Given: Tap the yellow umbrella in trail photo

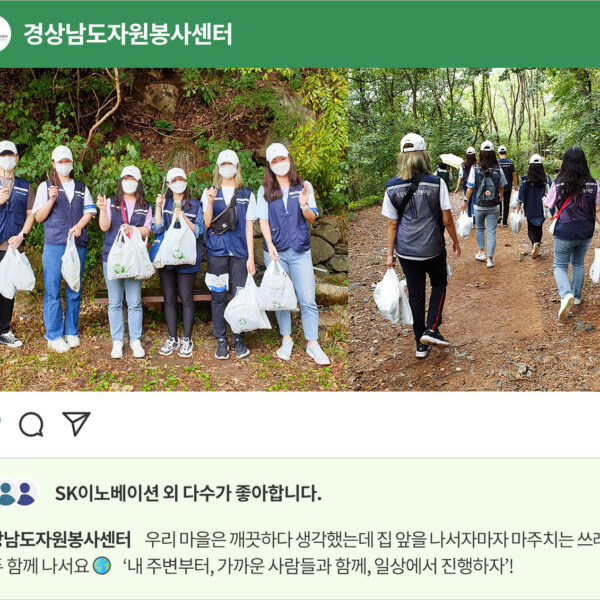Looking at the screenshot, I should coord(452,161).
